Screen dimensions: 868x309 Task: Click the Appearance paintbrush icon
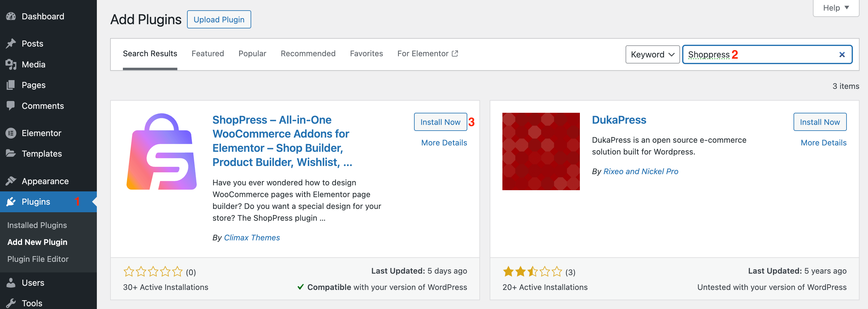11,181
